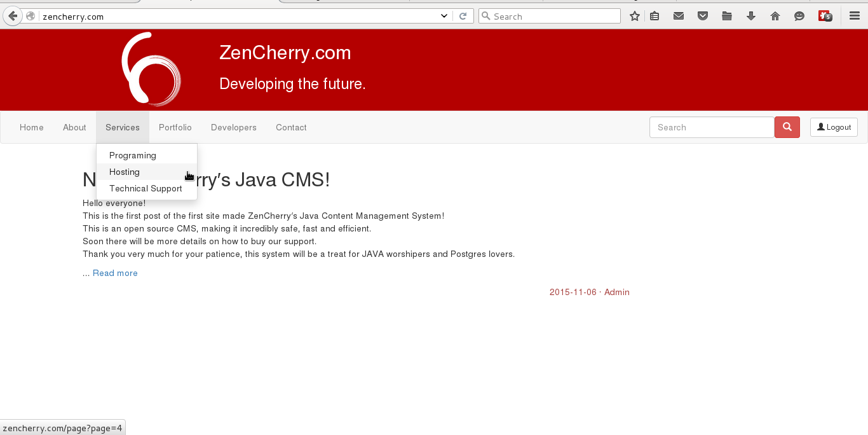
Task: Submit a site search with the red magnifier button
Action: [787, 127]
